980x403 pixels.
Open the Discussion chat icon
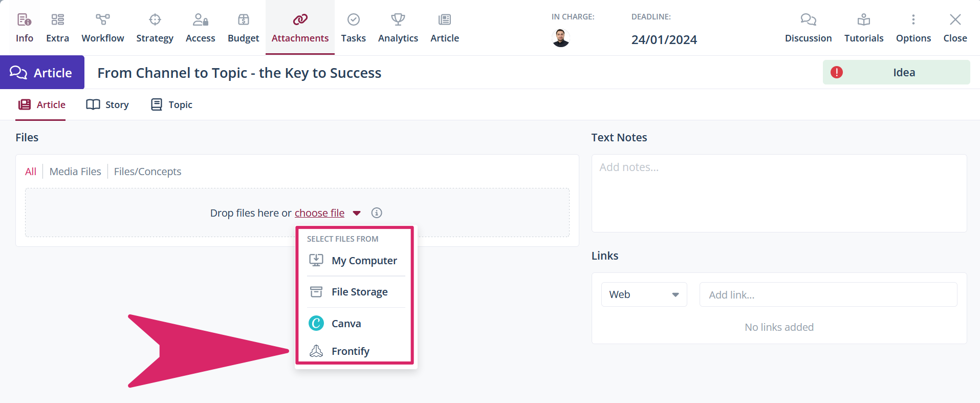(x=808, y=20)
